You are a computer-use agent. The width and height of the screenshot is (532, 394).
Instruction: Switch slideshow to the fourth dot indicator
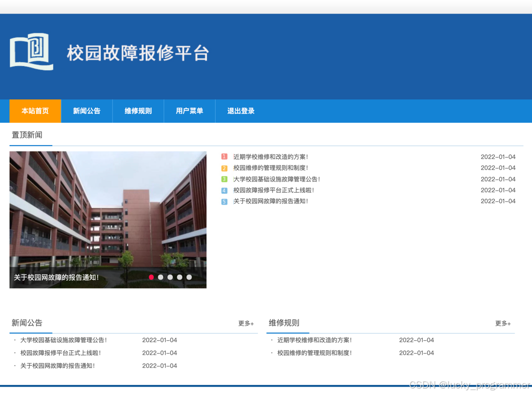coord(180,277)
